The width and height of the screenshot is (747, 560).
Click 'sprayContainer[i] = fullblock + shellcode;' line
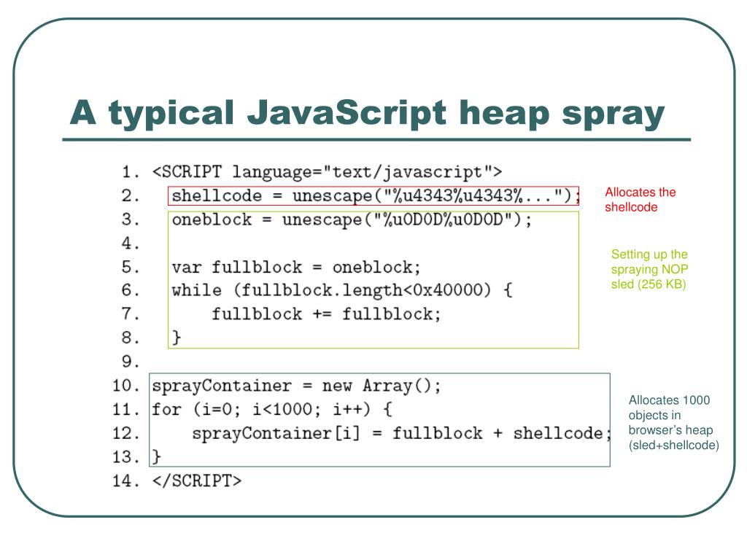tap(402, 433)
